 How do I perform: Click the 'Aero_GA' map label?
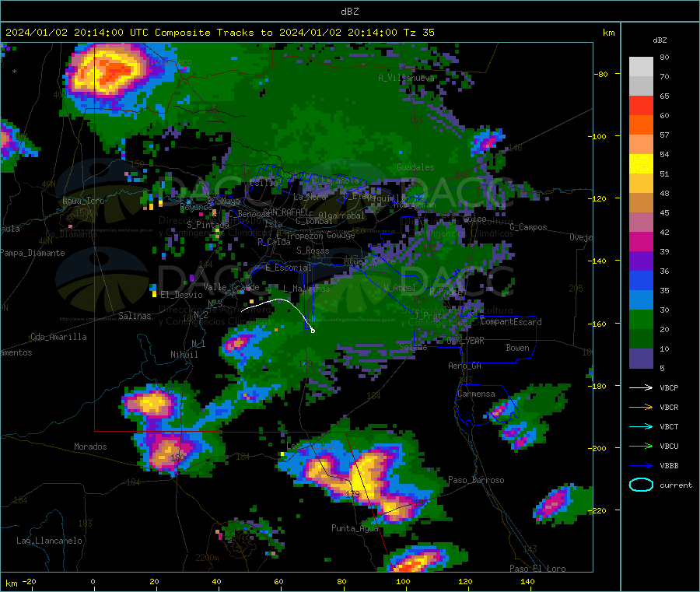pyautogui.click(x=465, y=366)
